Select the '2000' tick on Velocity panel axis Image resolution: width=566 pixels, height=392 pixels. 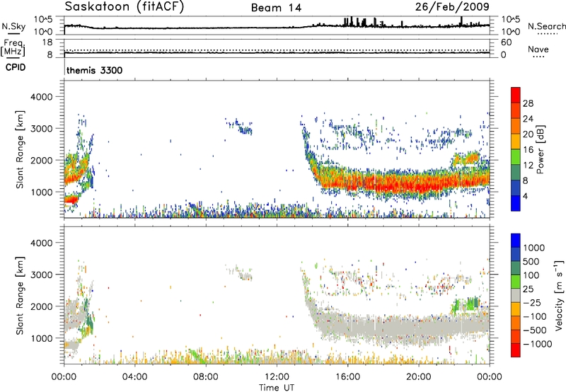tap(42, 306)
